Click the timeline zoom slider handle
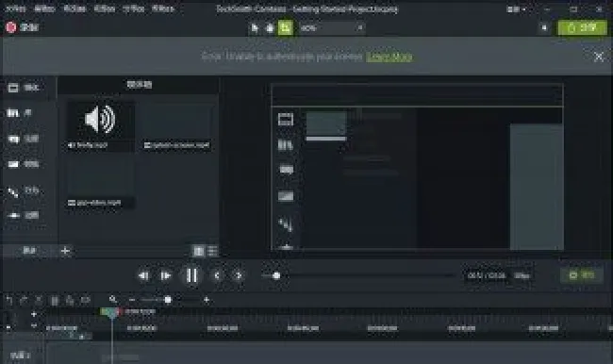613x364 pixels. pos(168,300)
